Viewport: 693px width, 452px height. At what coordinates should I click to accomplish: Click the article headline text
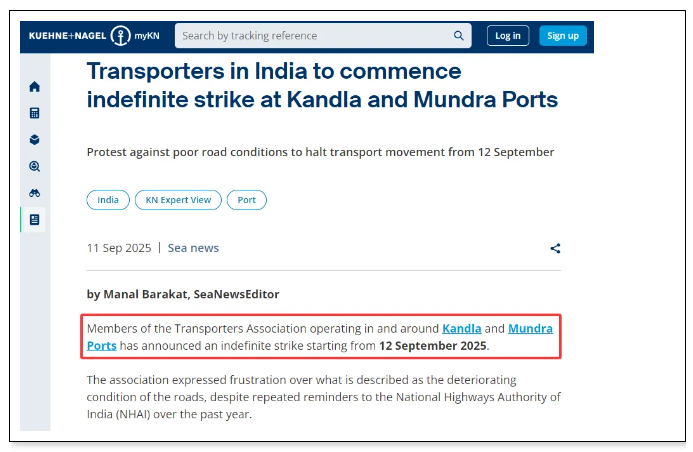click(322, 85)
